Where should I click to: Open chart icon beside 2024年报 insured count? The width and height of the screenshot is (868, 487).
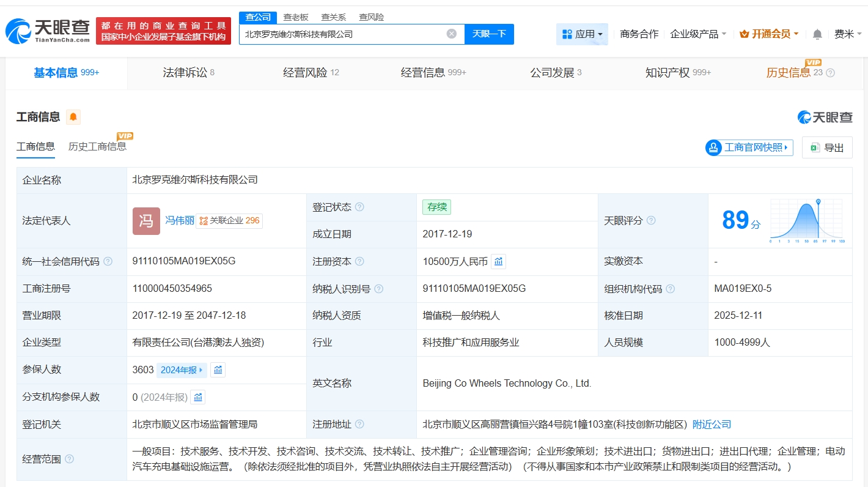coord(218,370)
